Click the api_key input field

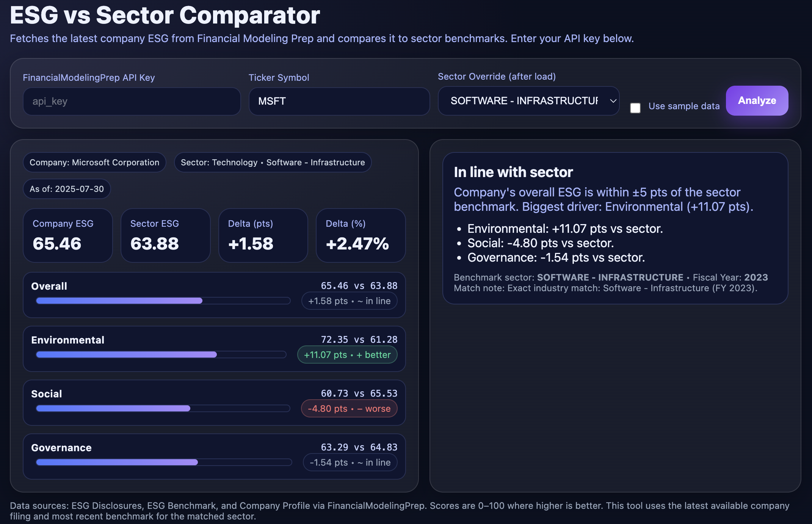pyautogui.click(x=132, y=101)
